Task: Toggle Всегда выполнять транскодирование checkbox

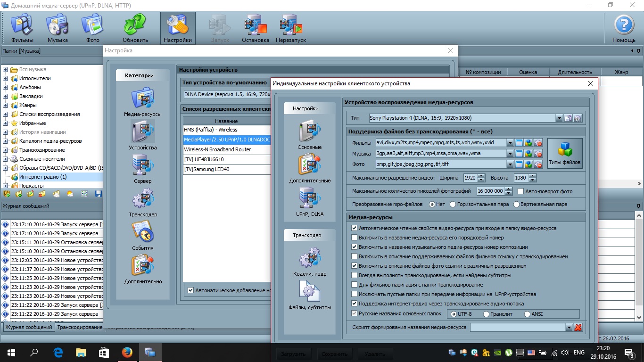Action: [x=355, y=275]
